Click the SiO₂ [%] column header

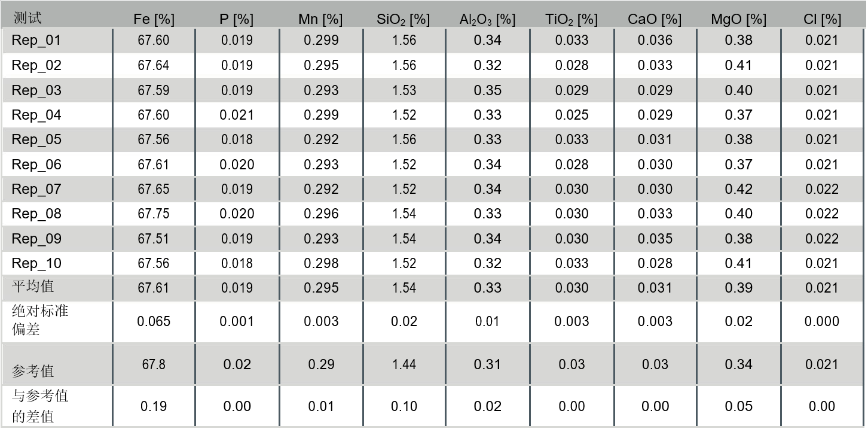(x=404, y=19)
